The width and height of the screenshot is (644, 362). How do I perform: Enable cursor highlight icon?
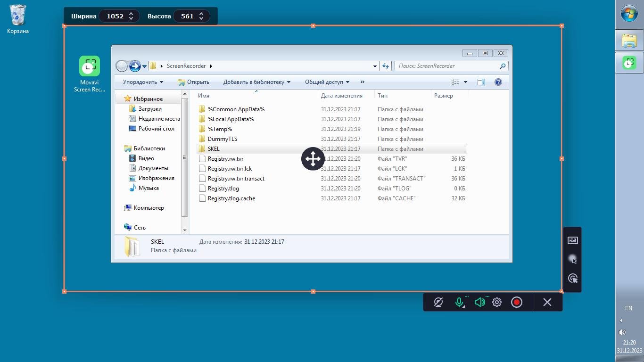(573, 259)
